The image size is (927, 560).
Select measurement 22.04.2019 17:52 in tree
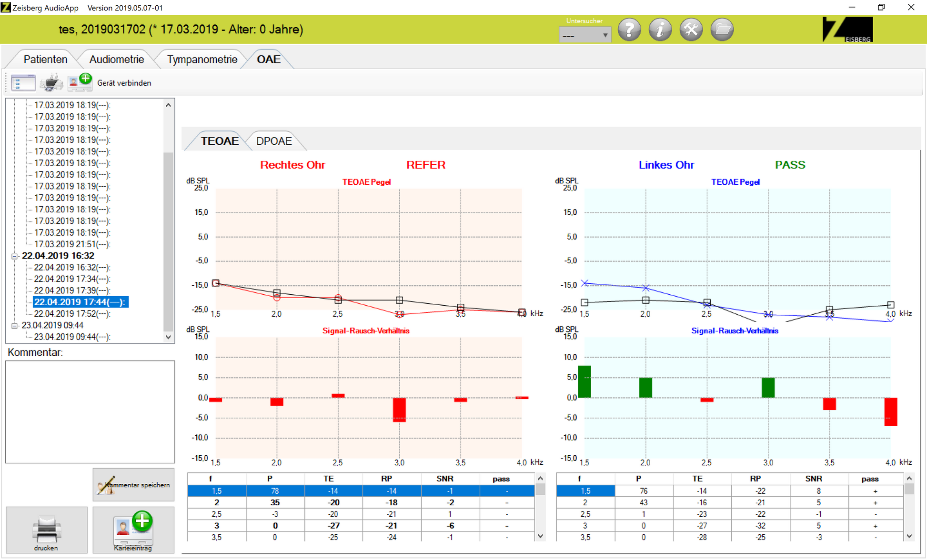pyautogui.click(x=72, y=314)
